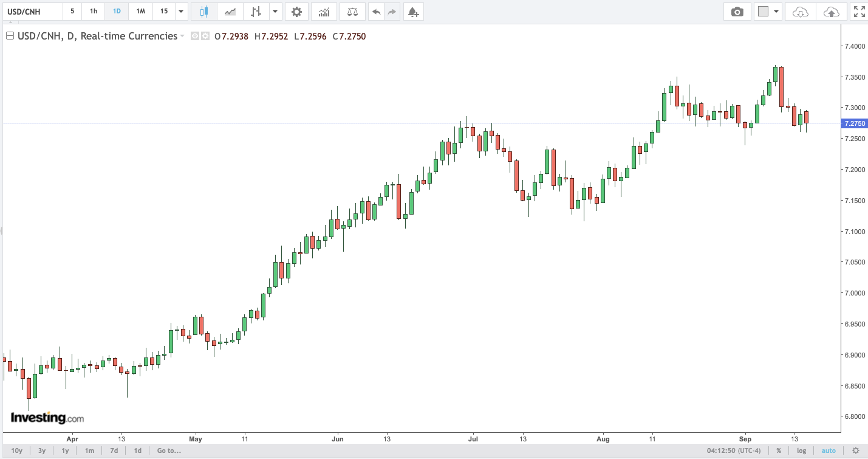Select 5 minute interval

[x=72, y=12]
